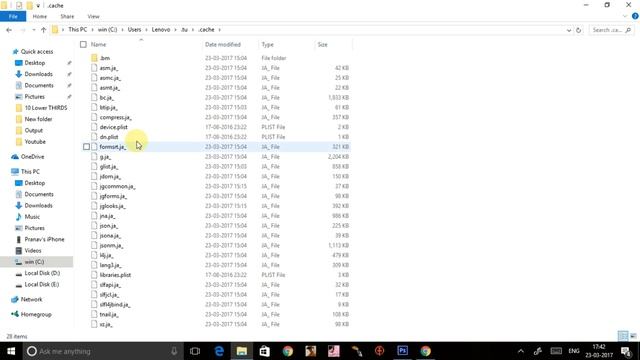Show hidden system tray icons
The image size is (640, 360).
point(521,351)
